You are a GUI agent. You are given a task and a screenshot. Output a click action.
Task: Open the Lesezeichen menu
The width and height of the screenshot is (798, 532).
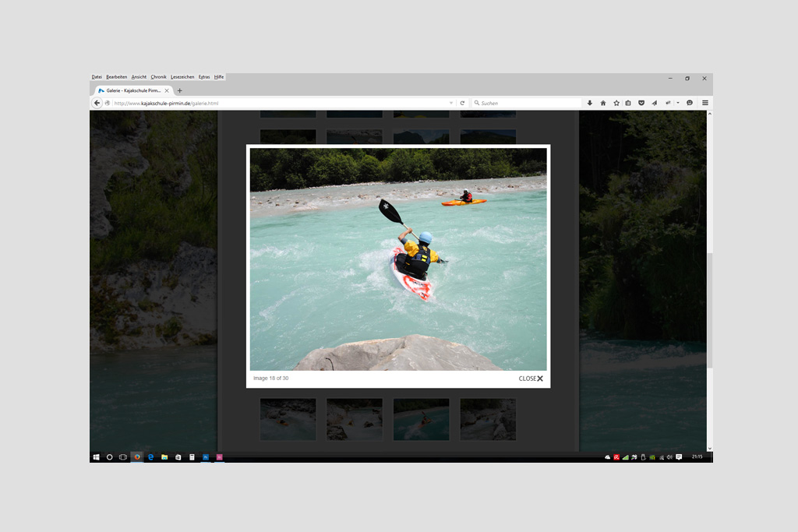click(x=182, y=77)
